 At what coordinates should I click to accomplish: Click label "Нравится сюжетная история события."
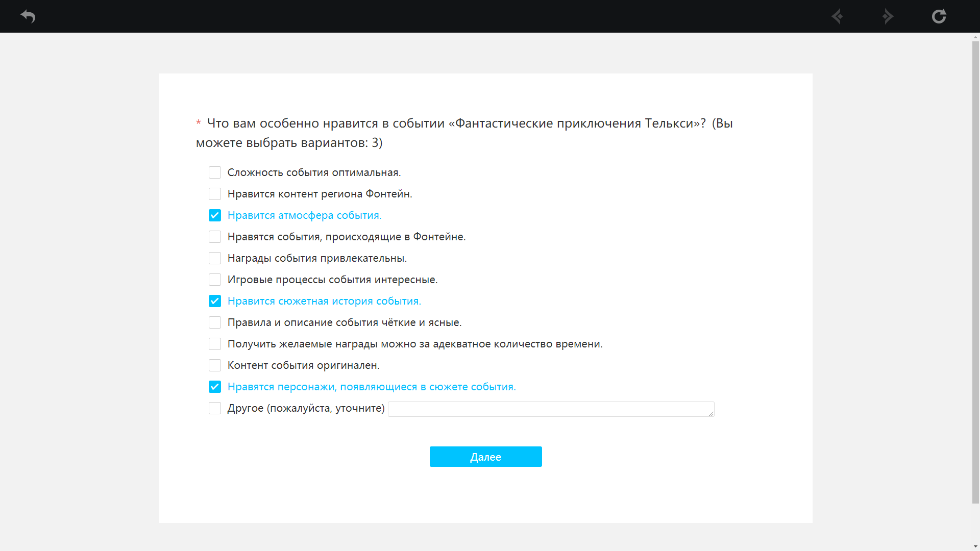click(x=325, y=301)
